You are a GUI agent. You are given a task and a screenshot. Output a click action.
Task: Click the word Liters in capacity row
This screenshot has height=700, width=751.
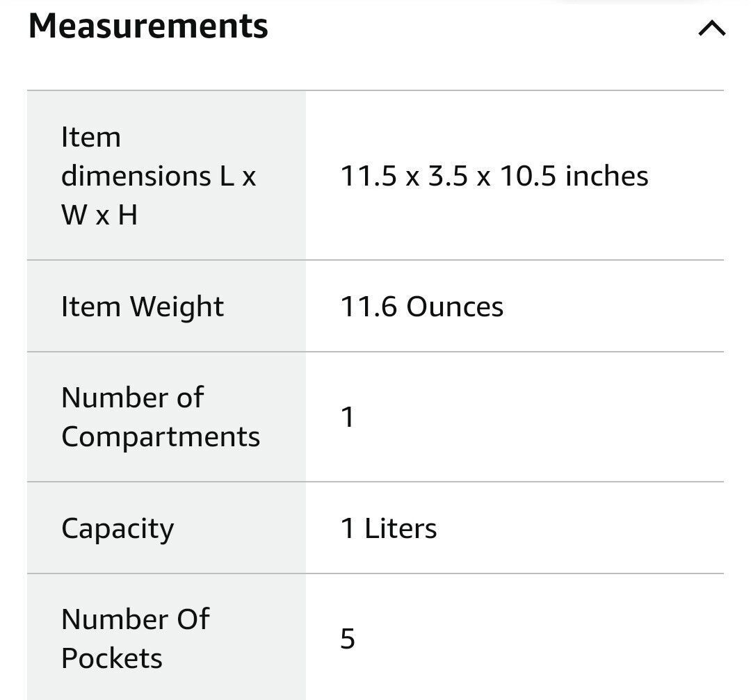(x=401, y=528)
